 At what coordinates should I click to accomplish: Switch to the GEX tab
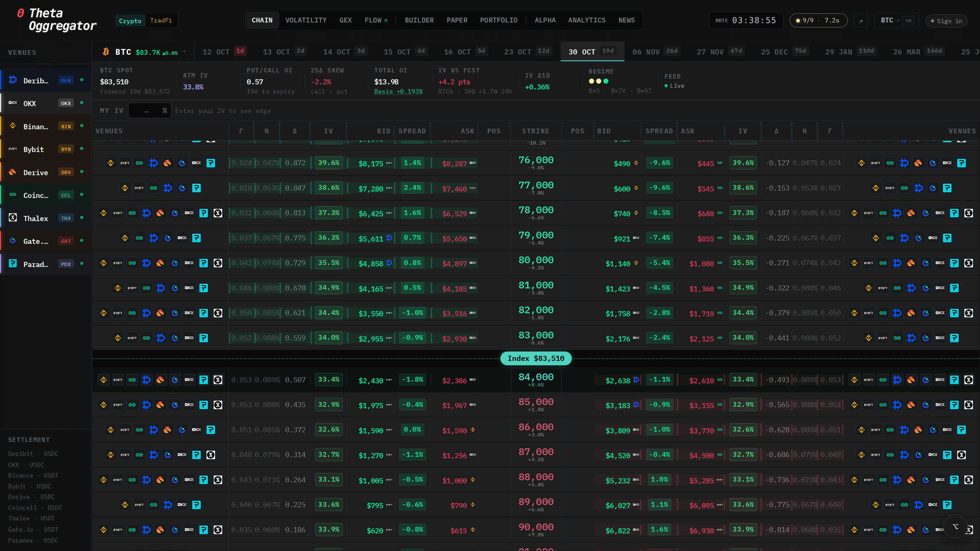coord(345,20)
